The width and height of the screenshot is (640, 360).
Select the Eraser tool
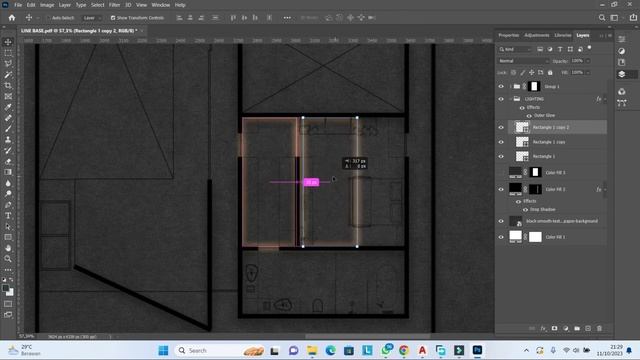[8, 161]
